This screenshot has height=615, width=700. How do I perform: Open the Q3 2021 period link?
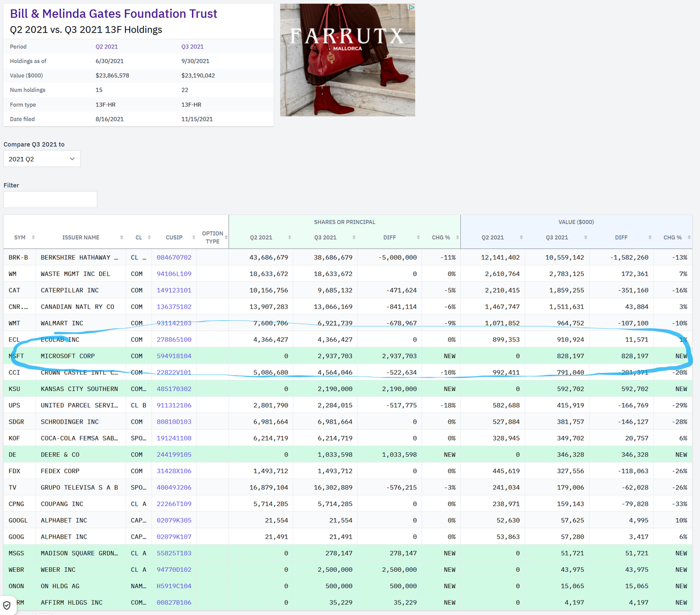click(x=192, y=47)
